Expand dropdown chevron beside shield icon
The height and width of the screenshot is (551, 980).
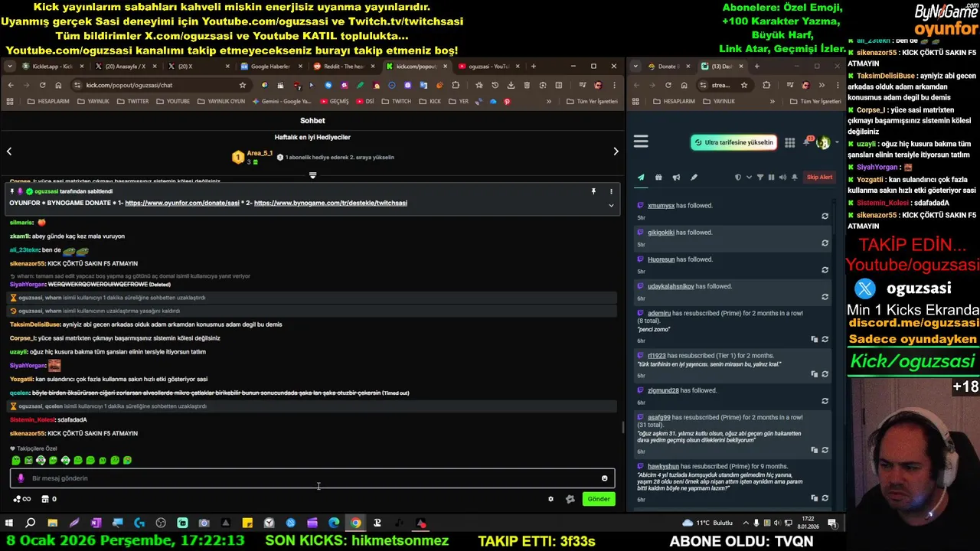coord(749,178)
